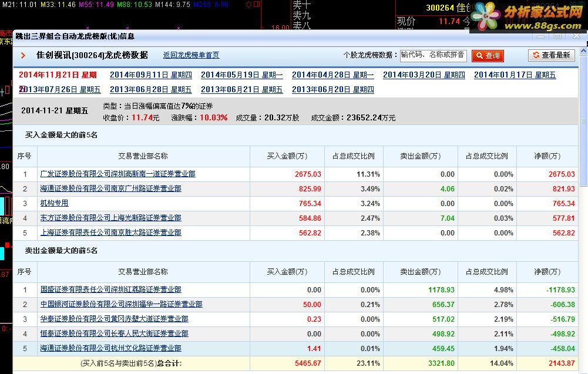Open the 2013年07月26日 星期五 date link
The width and height of the screenshot is (588, 374).
click(60, 90)
